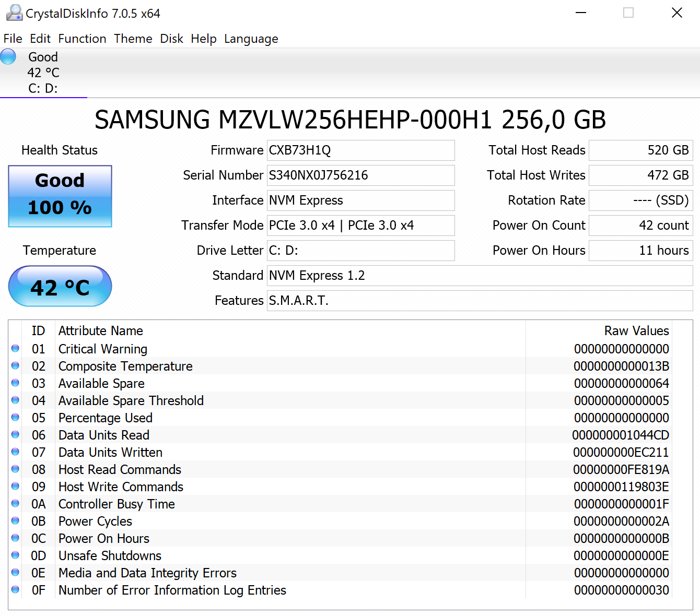The height and width of the screenshot is (616, 700).
Task: Open the Disk menu
Action: (x=171, y=39)
